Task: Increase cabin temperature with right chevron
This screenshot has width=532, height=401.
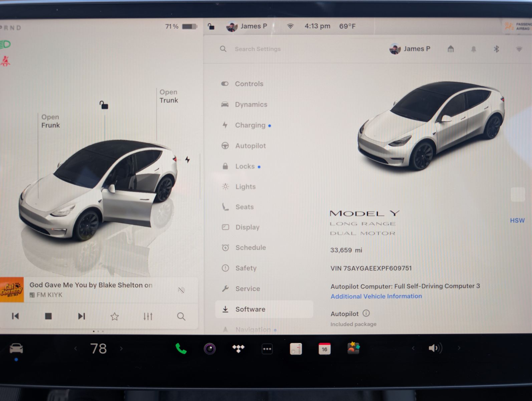Action: [x=121, y=349]
